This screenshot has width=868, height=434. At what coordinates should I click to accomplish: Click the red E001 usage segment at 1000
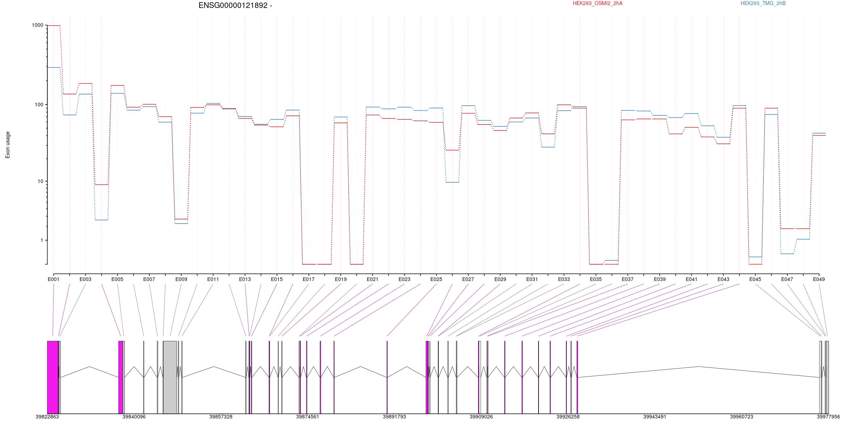(x=54, y=26)
